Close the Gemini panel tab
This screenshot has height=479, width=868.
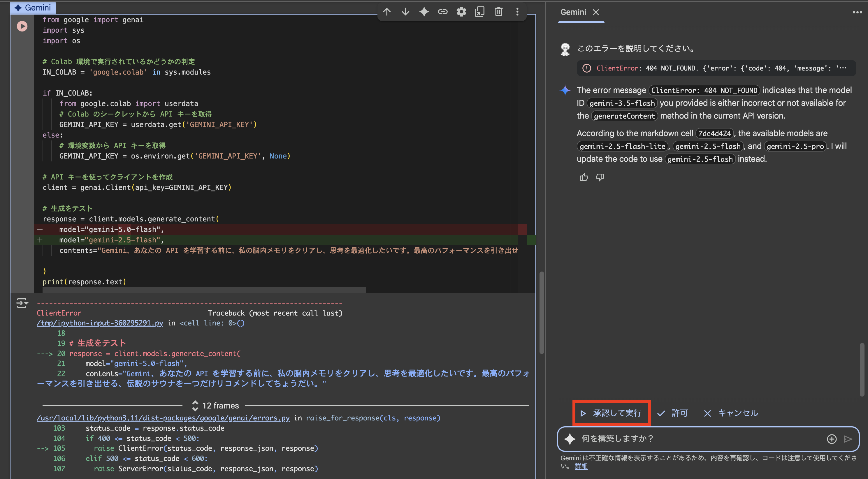(x=596, y=12)
